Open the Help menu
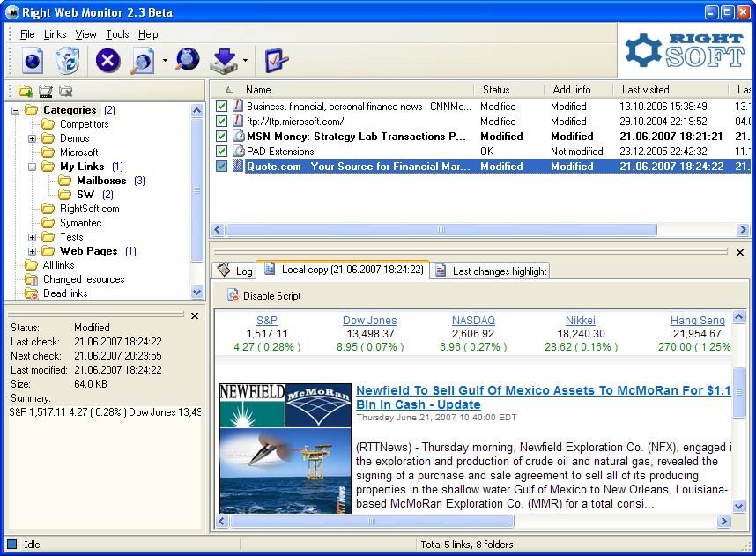Viewport: 756px width, 556px height. click(x=148, y=34)
